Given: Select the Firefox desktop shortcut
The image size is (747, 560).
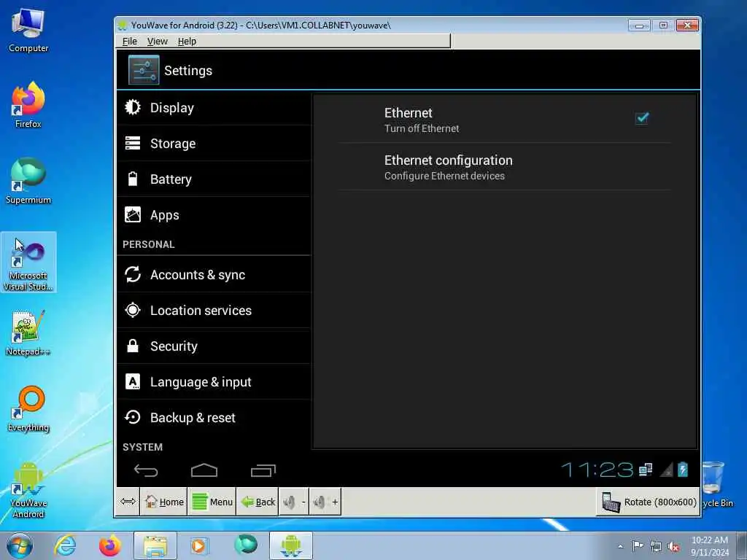Looking at the screenshot, I should [28, 106].
